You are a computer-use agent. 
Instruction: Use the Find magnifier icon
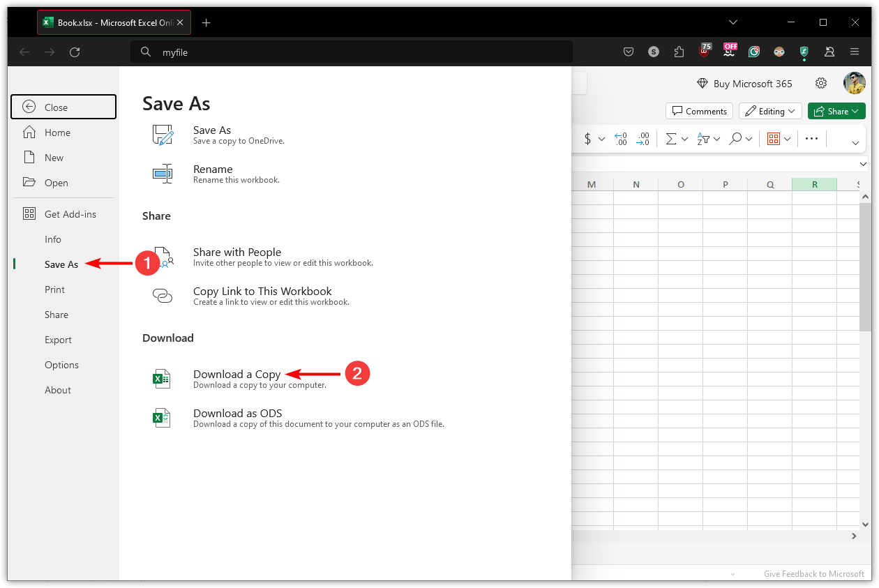coord(737,138)
